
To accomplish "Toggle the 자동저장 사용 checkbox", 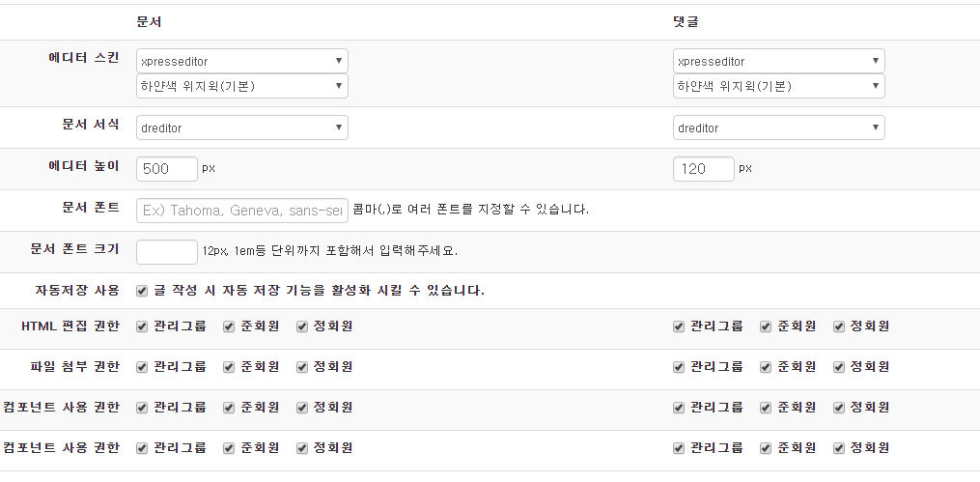I will pos(142,290).
